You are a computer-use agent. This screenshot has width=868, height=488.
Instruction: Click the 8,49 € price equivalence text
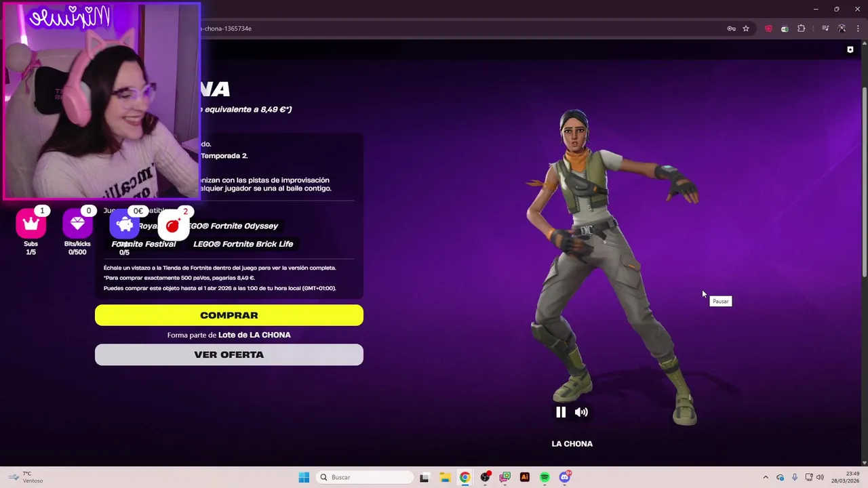(245, 109)
